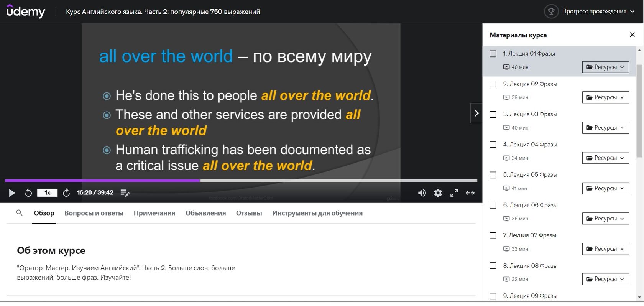The height and width of the screenshot is (306, 644).
Task: Open Объявления tab
Action: tap(205, 213)
